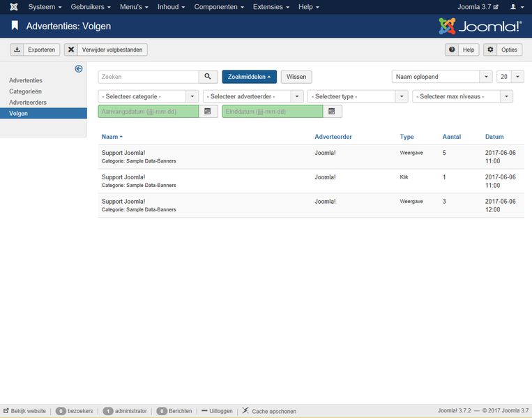Expand the Selecteer type dropdown

click(x=358, y=96)
